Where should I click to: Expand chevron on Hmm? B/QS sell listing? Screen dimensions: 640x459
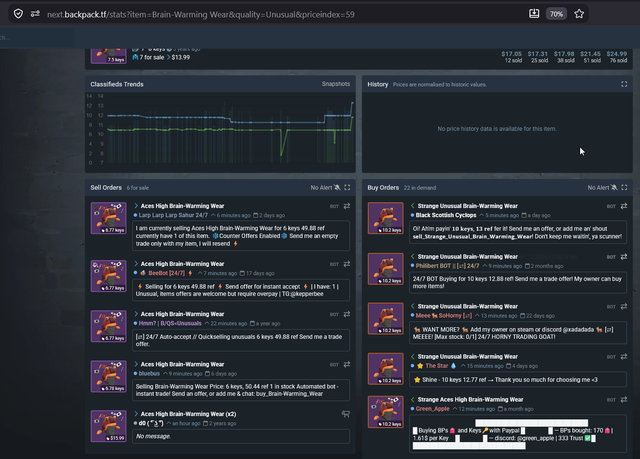[136, 314]
